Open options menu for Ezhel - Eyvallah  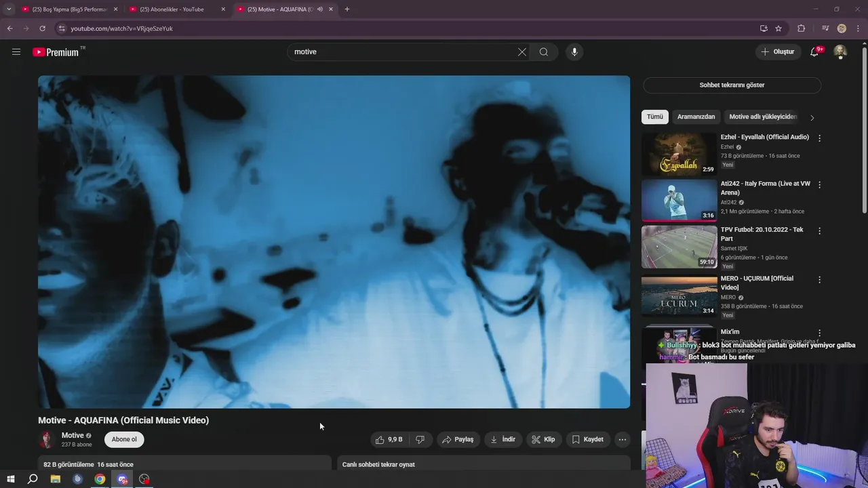click(x=819, y=138)
